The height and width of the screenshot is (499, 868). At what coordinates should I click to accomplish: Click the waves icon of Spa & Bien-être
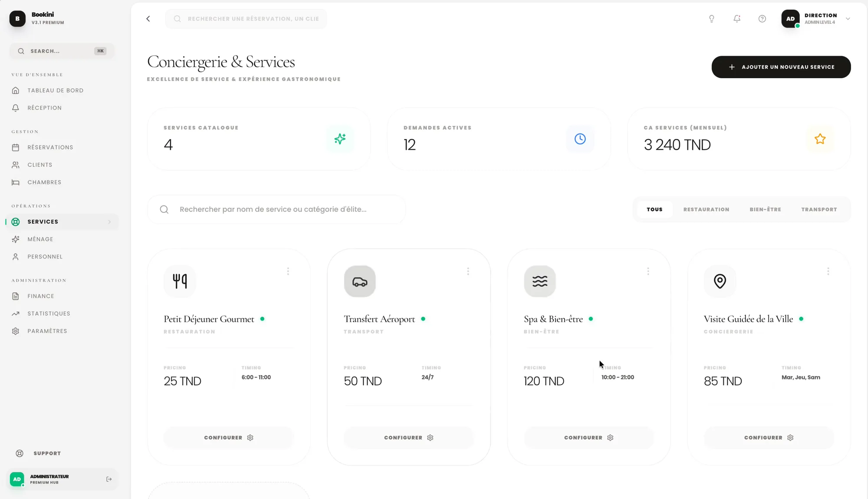pos(540,281)
